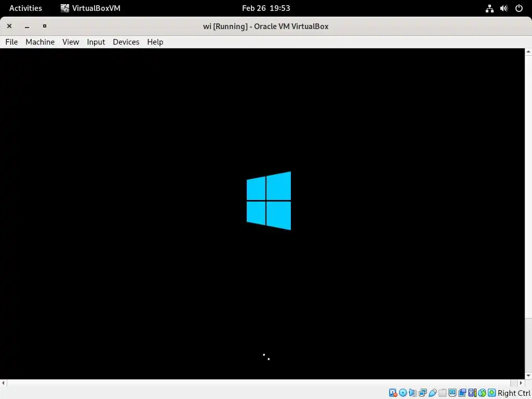Screen dimensions: 532x399
Task: Click the display status icon
Action: coord(453,393)
